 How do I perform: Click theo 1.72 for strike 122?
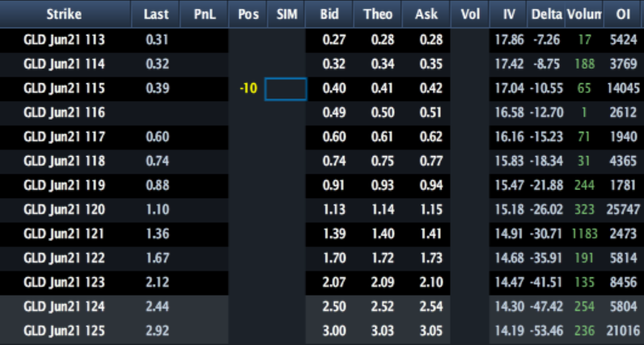383,258
